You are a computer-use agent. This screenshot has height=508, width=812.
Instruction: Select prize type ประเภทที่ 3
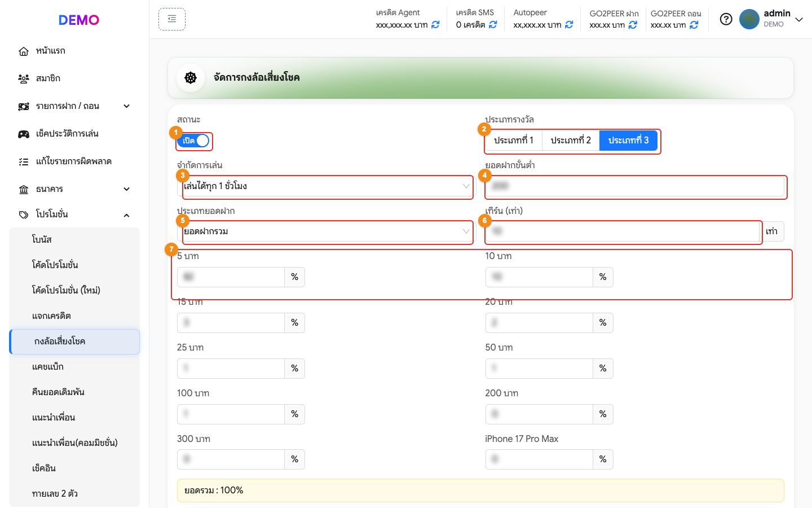coord(628,141)
